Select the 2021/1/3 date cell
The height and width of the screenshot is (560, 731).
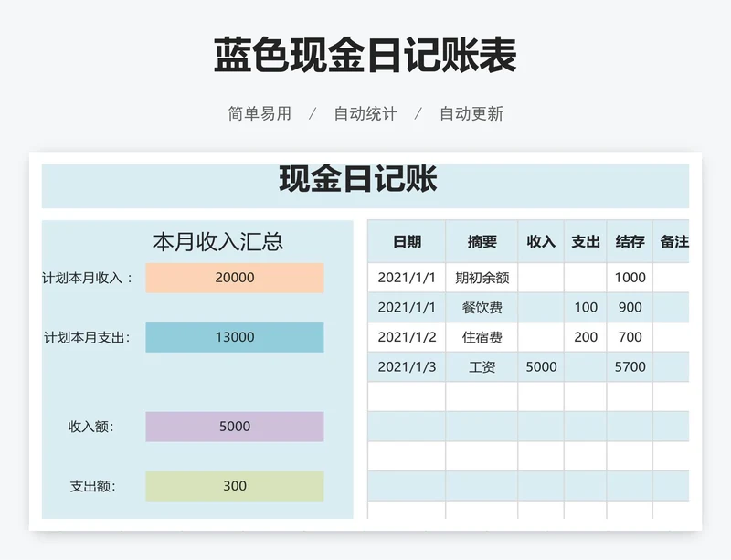coord(407,367)
